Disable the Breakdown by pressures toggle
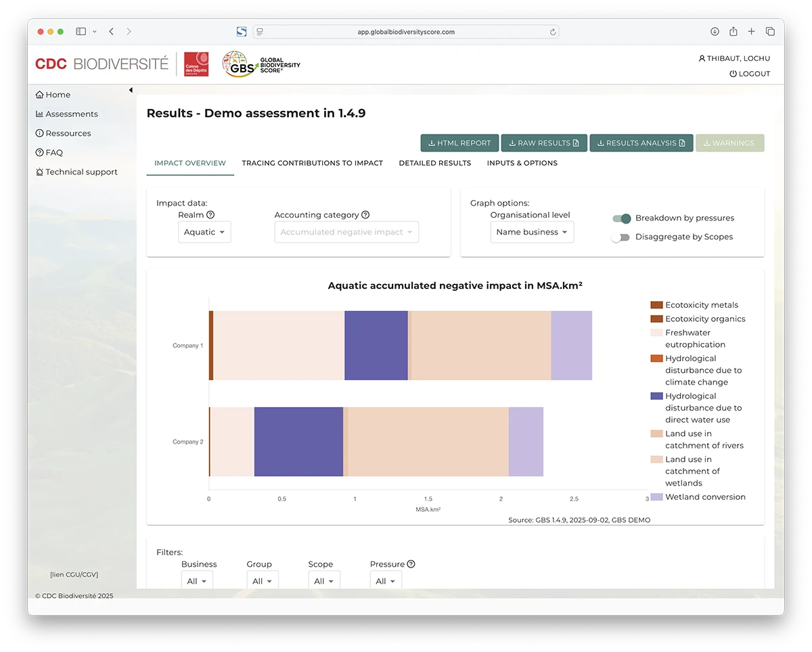 tap(621, 218)
